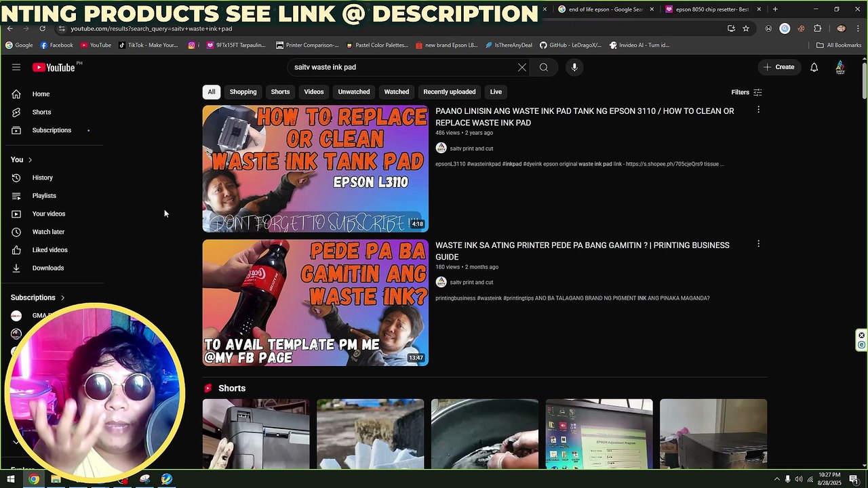Open the Facebook bookmark

[x=56, y=45]
